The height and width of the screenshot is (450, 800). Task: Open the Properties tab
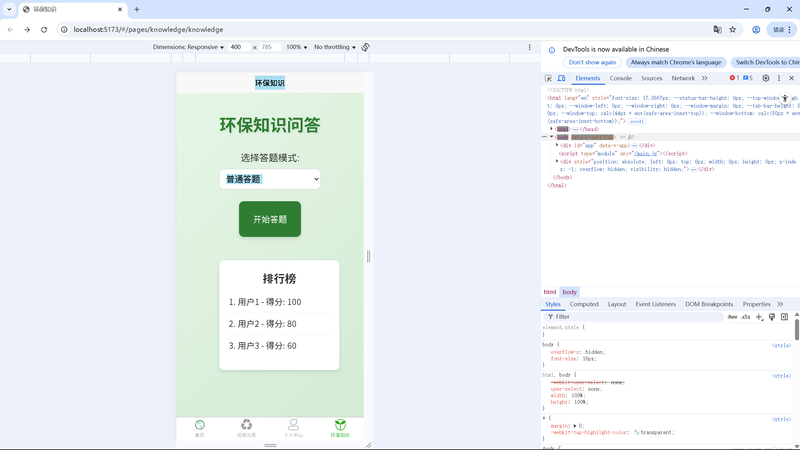click(757, 304)
